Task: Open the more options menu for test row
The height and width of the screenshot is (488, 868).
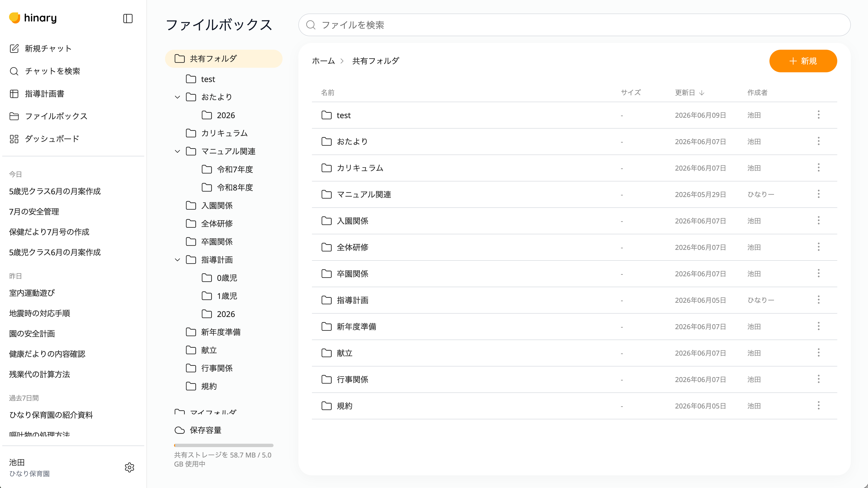Action: coord(818,115)
